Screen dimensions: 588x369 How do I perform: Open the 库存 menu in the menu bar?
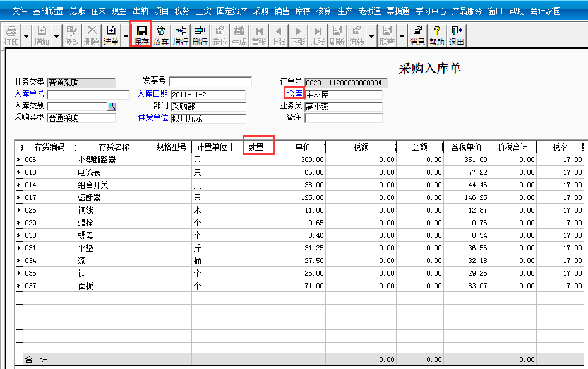point(303,11)
